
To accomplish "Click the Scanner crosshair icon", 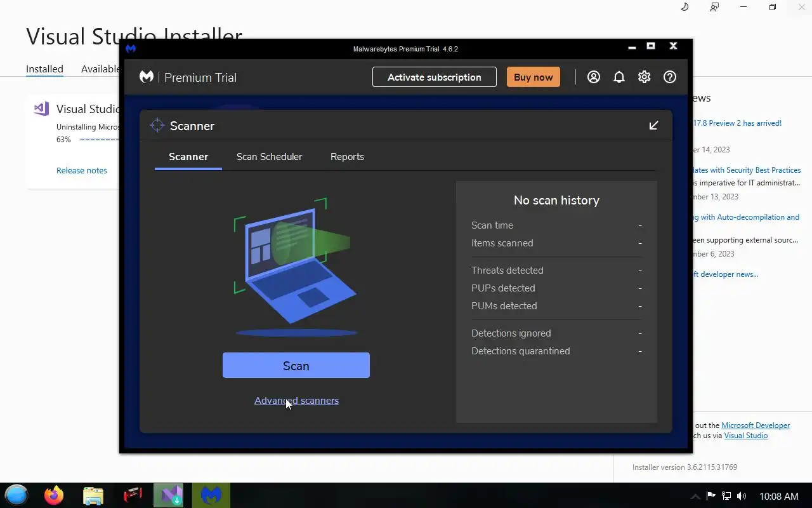I will (x=157, y=125).
